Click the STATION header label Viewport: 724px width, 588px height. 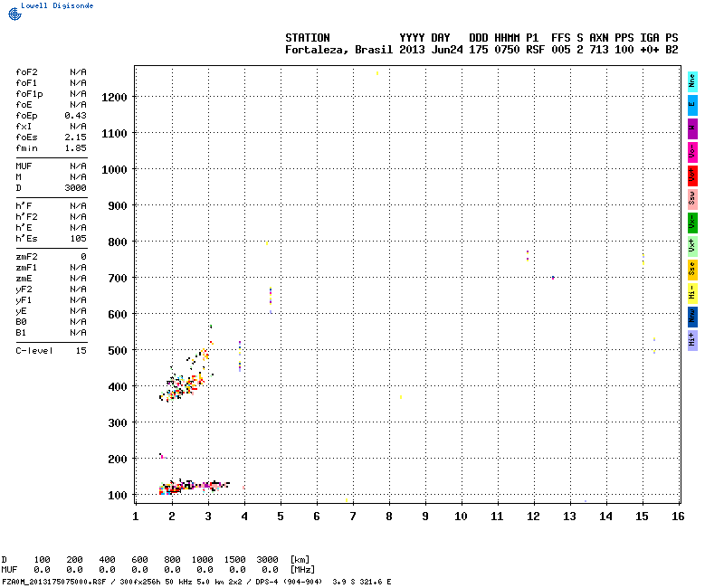[308, 38]
